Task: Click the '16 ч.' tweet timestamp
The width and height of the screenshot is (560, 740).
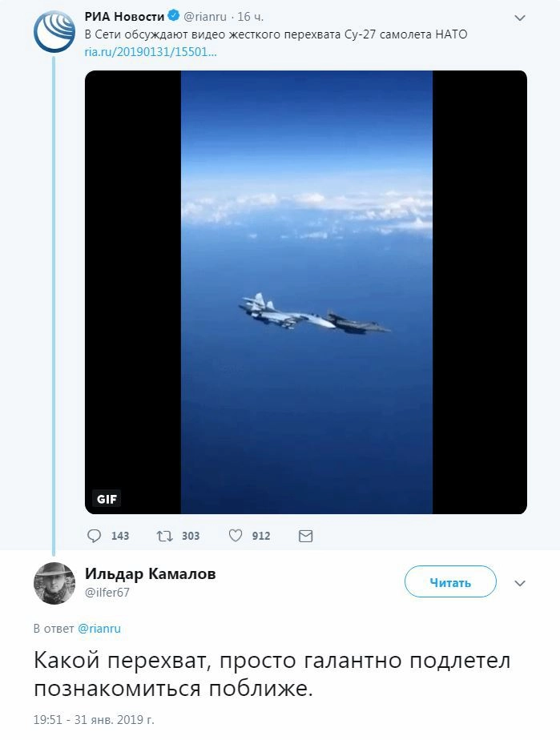Action: 250,16
